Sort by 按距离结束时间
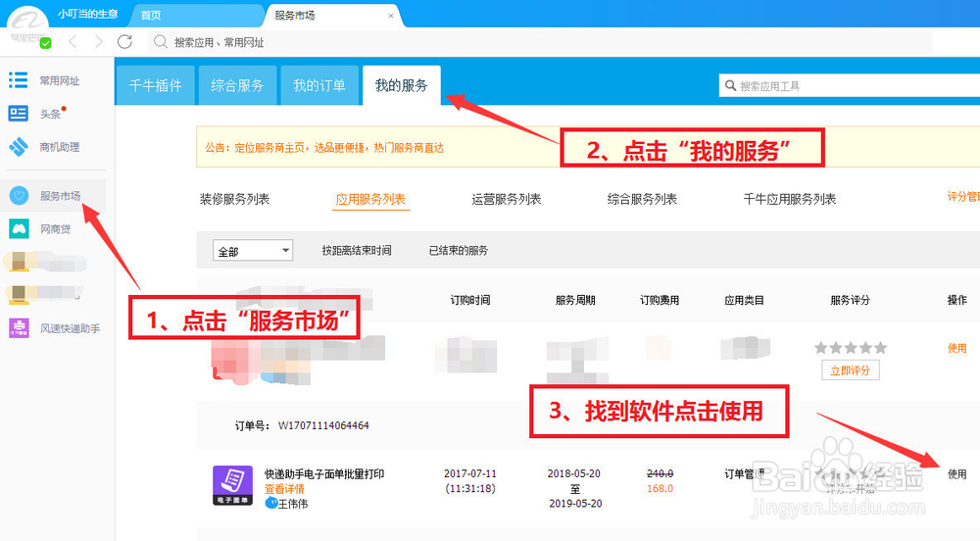The width and height of the screenshot is (980, 541). pos(357,251)
